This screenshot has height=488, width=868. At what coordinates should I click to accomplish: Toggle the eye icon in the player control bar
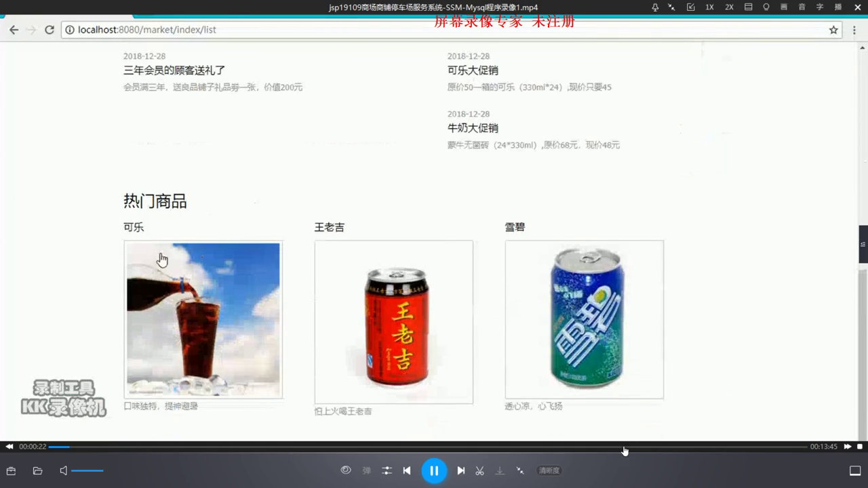tap(346, 470)
